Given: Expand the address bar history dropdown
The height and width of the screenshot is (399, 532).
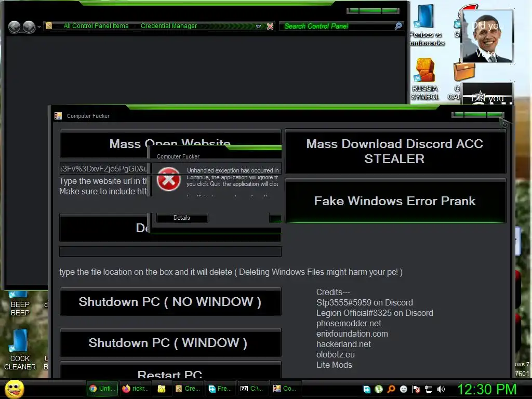Looking at the screenshot, I should (258, 26).
